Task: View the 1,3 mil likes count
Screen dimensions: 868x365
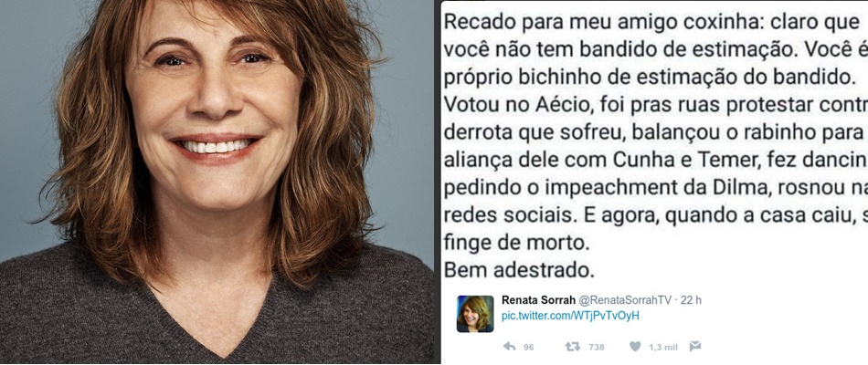Action: click(x=663, y=348)
